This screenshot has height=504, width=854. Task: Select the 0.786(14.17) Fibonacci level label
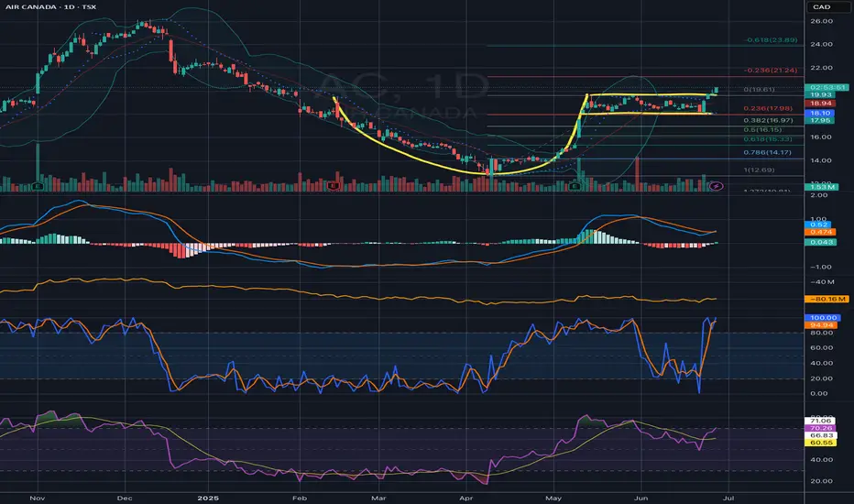point(767,152)
